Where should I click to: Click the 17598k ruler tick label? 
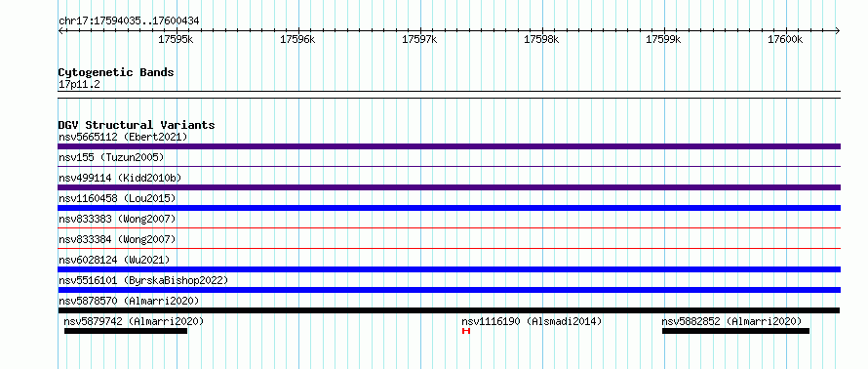541,39
